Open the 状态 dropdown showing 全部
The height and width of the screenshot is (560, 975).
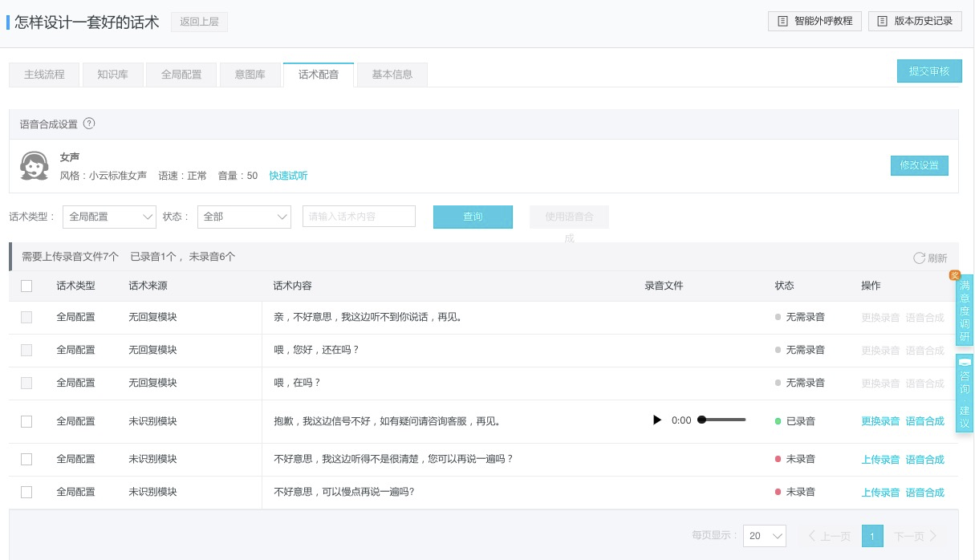[x=244, y=217]
